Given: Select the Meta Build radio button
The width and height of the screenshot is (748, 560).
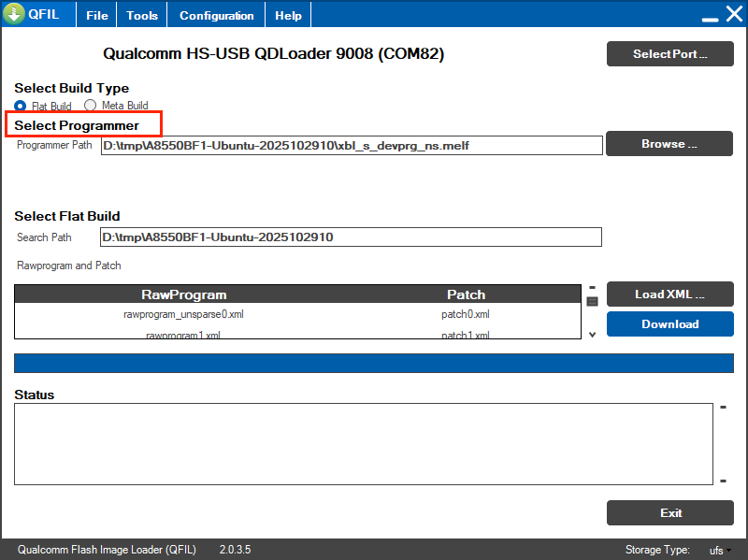Looking at the screenshot, I should click(91, 106).
